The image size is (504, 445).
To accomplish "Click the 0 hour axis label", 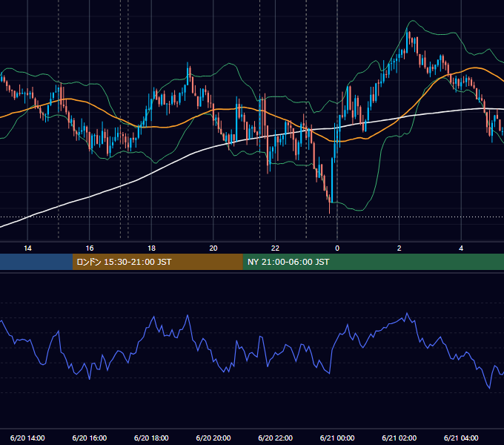I will point(337,248).
